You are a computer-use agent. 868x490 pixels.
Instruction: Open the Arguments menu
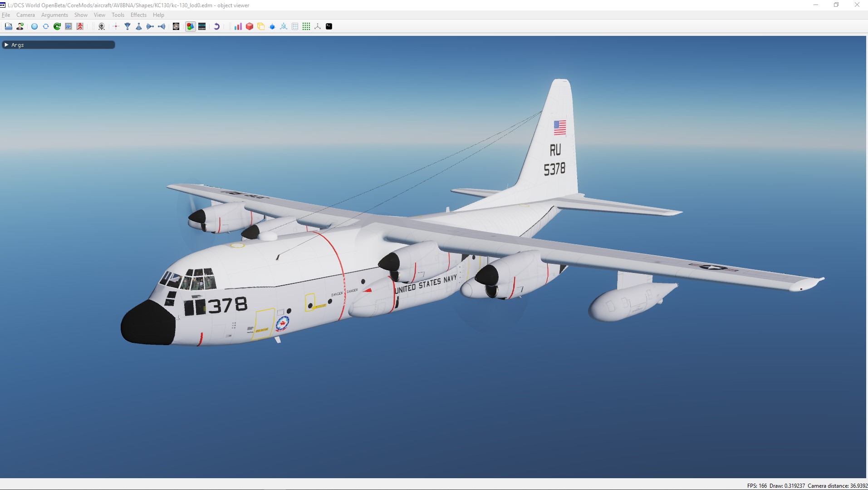click(54, 15)
